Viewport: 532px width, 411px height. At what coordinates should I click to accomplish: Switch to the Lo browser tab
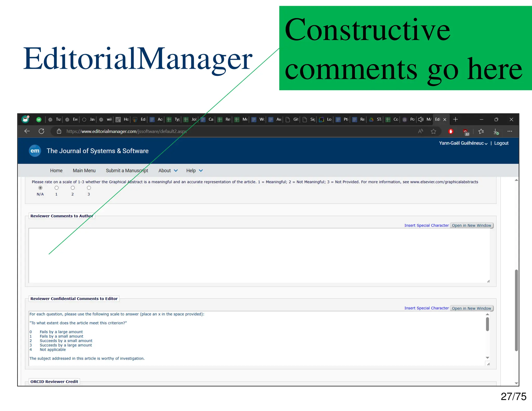(325, 119)
